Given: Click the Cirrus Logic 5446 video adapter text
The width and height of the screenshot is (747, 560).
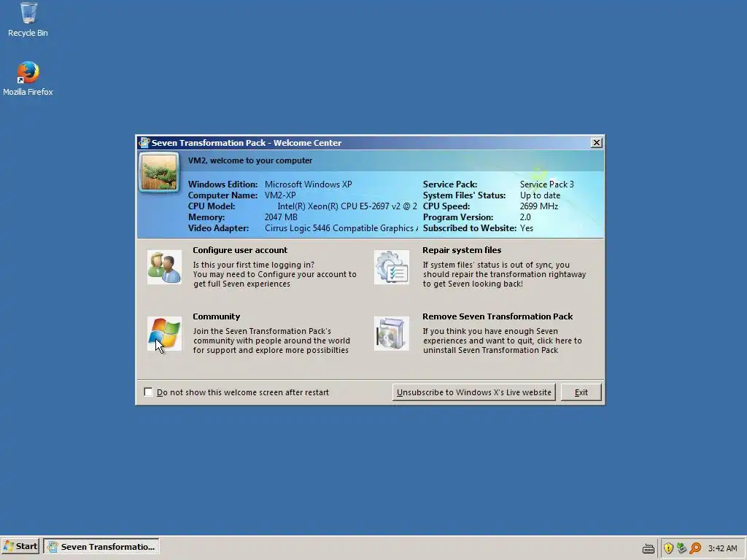Looking at the screenshot, I should [341, 228].
